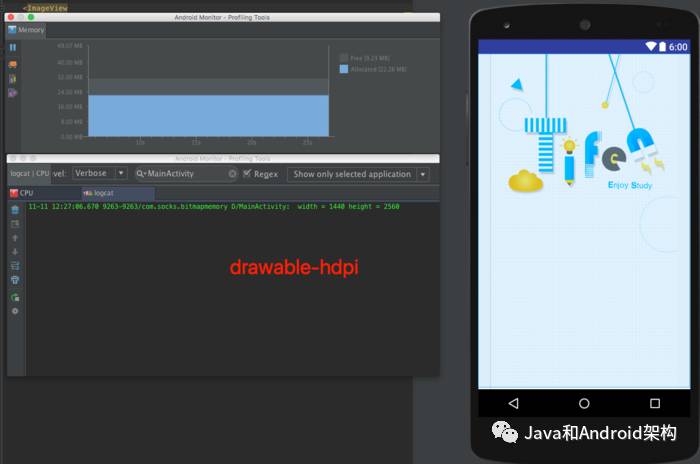Switch to the Memory tab
700x464 pixels.
click(x=26, y=30)
